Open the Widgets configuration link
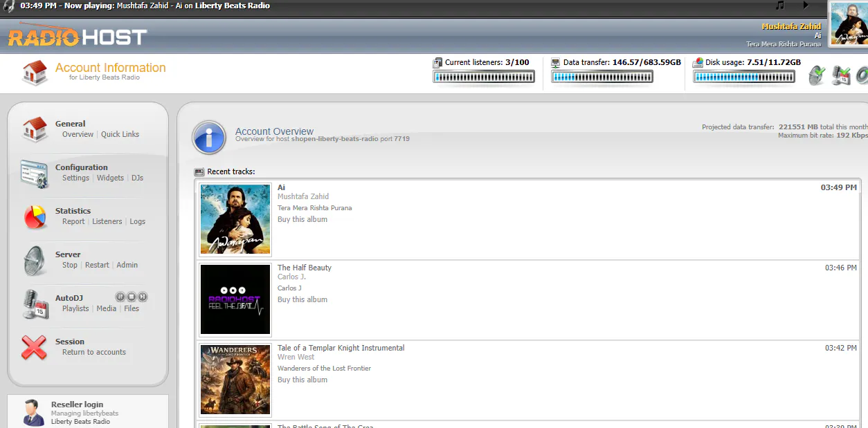The height and width of the screenshot is (428, 868). pos(110,178)
